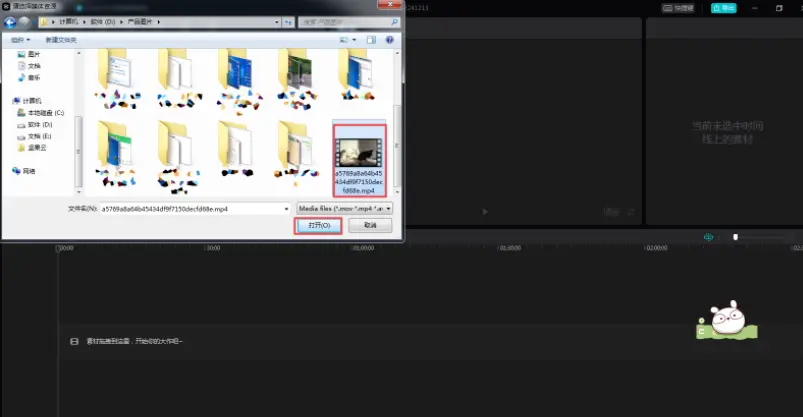
Task: Toggle the cyan timeline snapping icon
Action: [x=709, y=237]
